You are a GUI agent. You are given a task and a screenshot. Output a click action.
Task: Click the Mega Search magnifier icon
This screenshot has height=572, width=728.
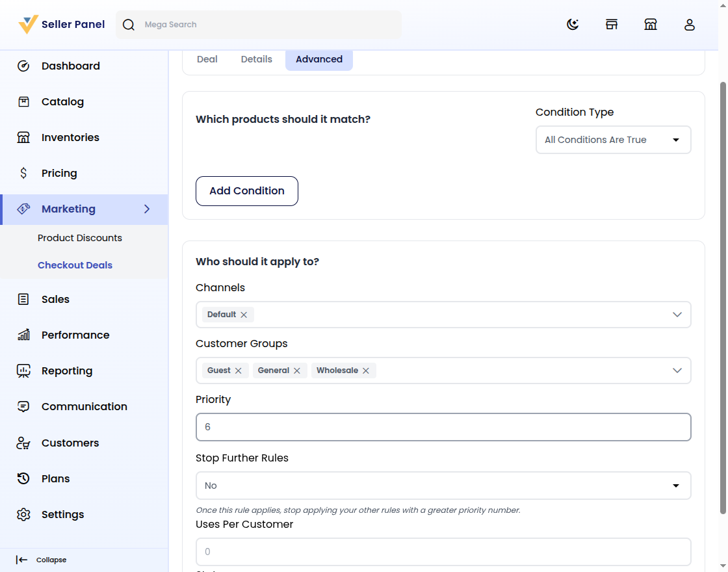pos(129,25)
